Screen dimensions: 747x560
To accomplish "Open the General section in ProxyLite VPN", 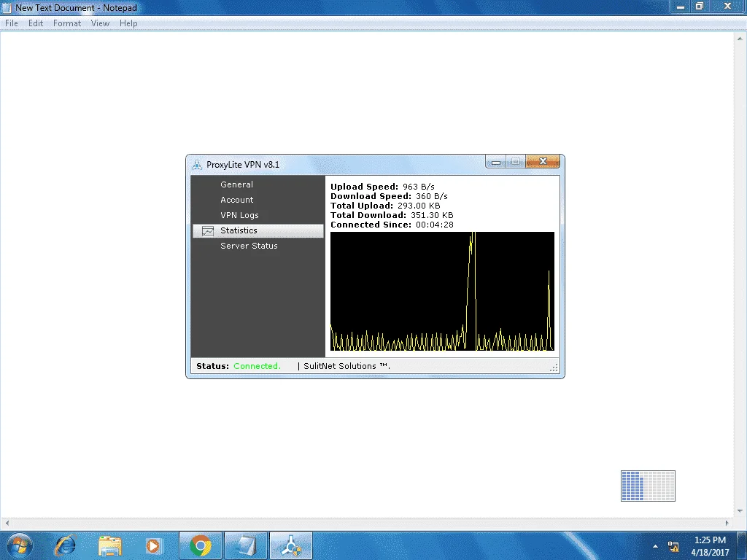I will tap(236, 184).
